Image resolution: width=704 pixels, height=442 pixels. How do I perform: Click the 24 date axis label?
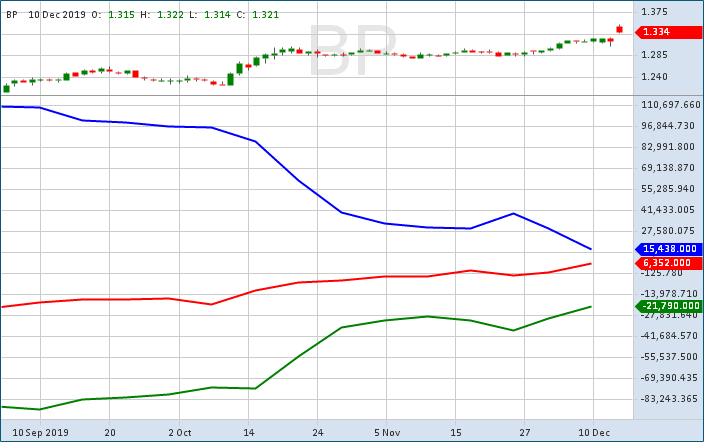318,433
